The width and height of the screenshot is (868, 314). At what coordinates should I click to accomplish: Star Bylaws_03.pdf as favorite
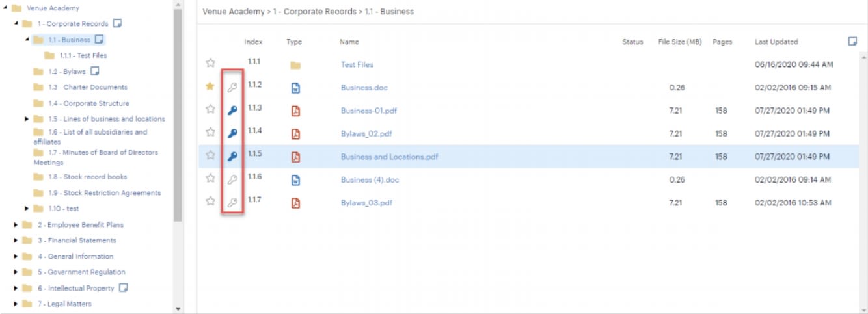click(210, 202)
